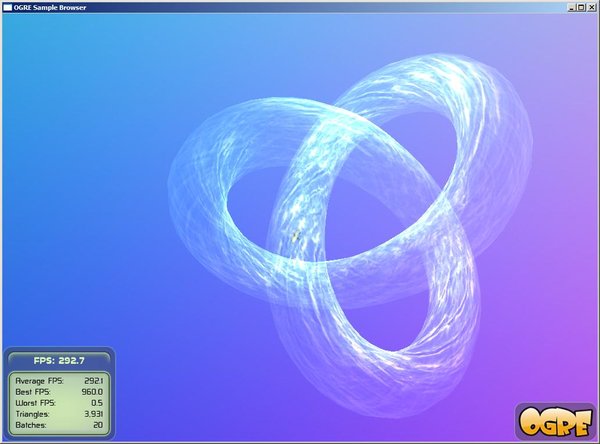Click the window icon in the title bar
The image size is (600, 444).
(7, 7)
